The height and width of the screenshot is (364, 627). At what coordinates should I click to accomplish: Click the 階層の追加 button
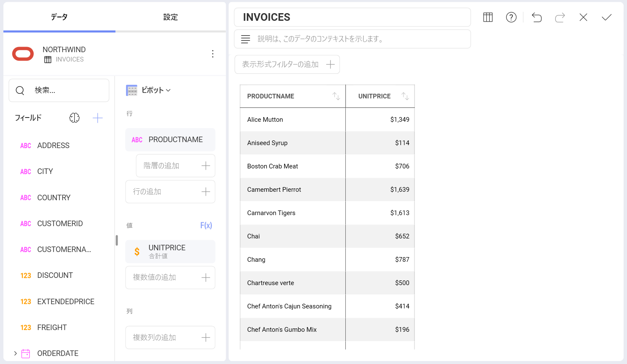tap(176, 165)
